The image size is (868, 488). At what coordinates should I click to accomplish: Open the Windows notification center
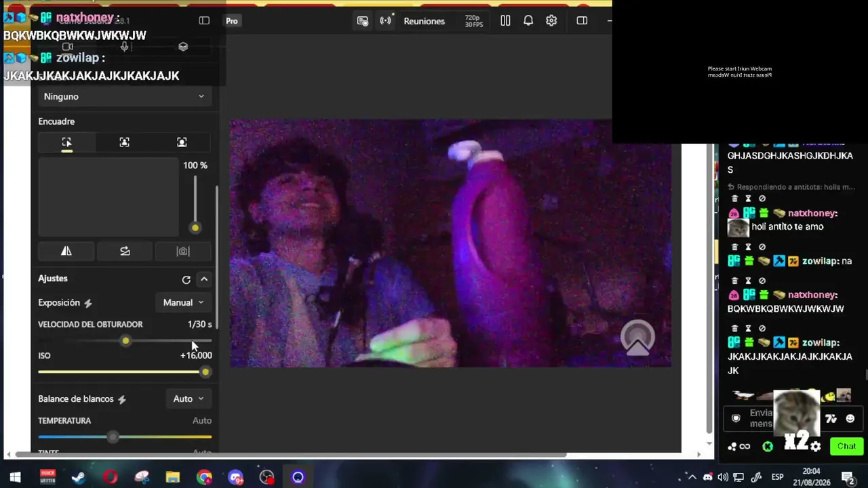[847, 477]
